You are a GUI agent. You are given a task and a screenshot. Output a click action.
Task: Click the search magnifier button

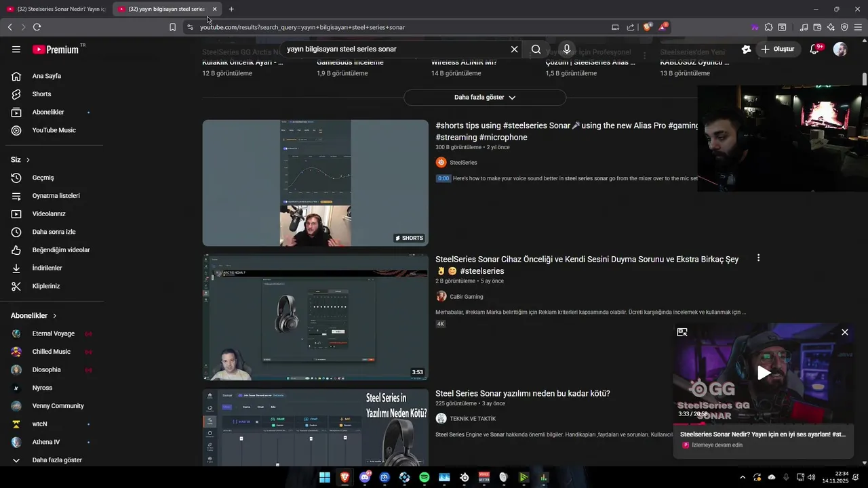pos(536,49)
